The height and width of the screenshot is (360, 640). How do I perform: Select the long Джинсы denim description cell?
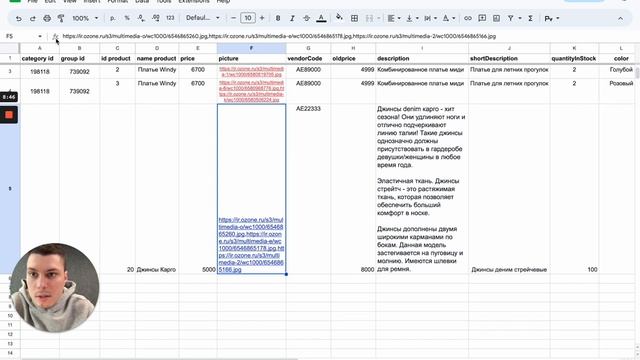[422, 189]
